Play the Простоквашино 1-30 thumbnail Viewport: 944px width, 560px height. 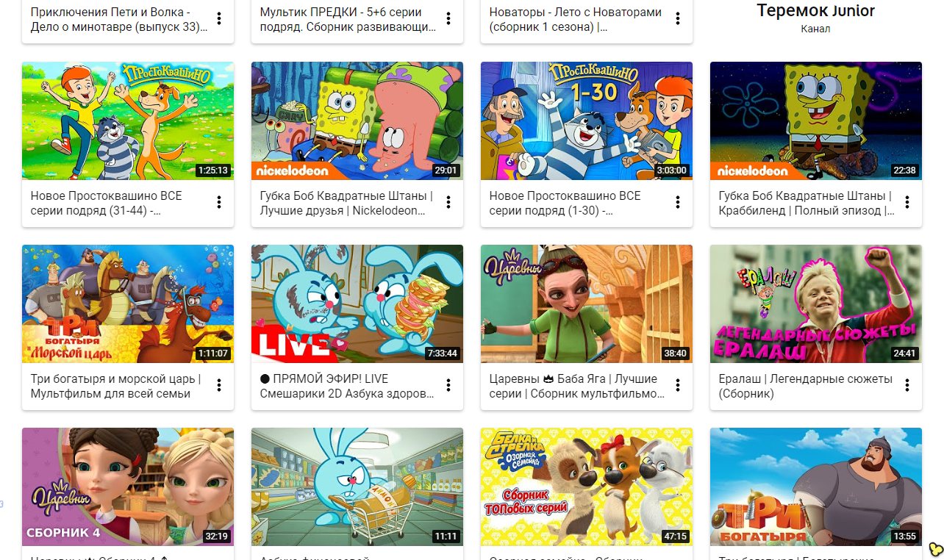587,121
